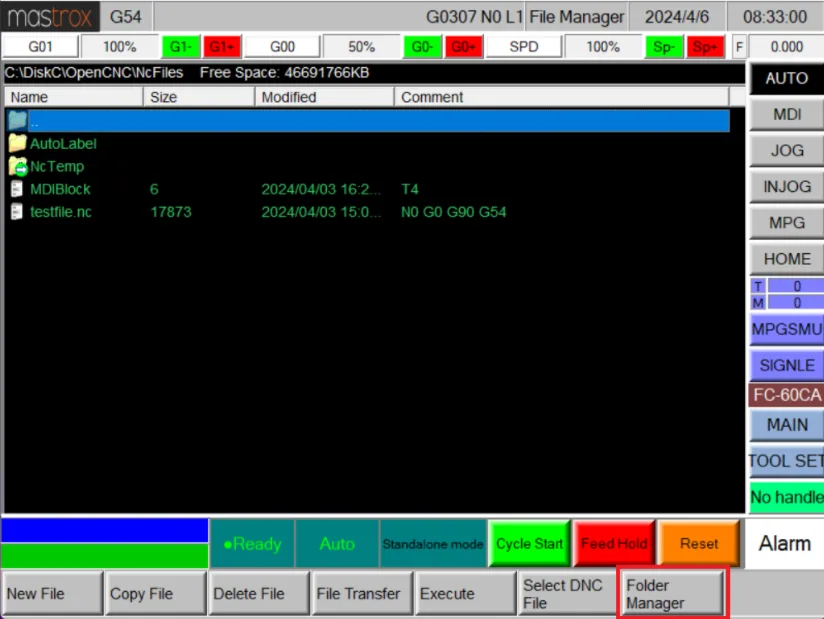The height and width of the screenshot is (619, 824).
Task: Select HOME mode
Action: [786, 259]
